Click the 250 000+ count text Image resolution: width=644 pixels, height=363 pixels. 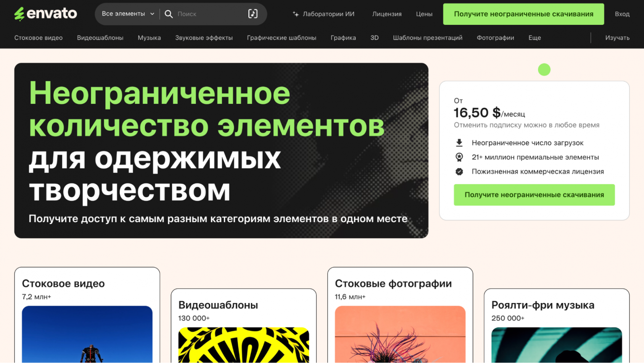pos(508,318)
